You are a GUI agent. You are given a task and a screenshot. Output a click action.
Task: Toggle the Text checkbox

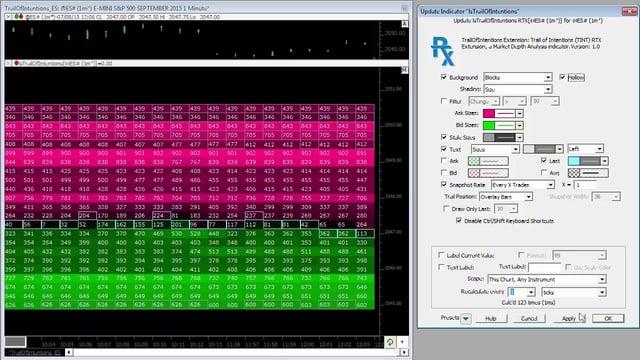(444, 149)
